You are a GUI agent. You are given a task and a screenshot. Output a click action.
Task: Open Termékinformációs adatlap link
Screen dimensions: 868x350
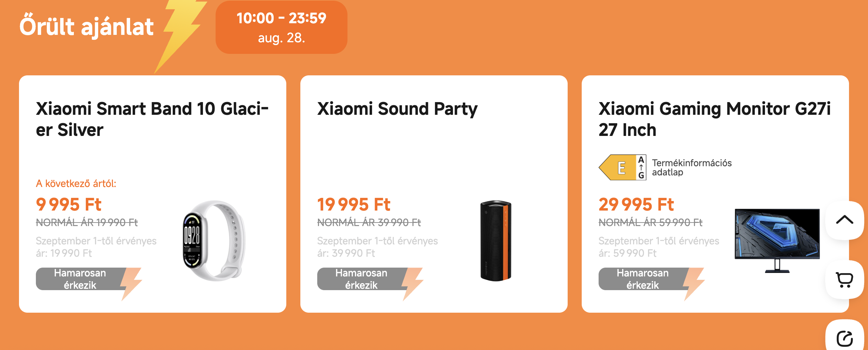pos(692,168)
